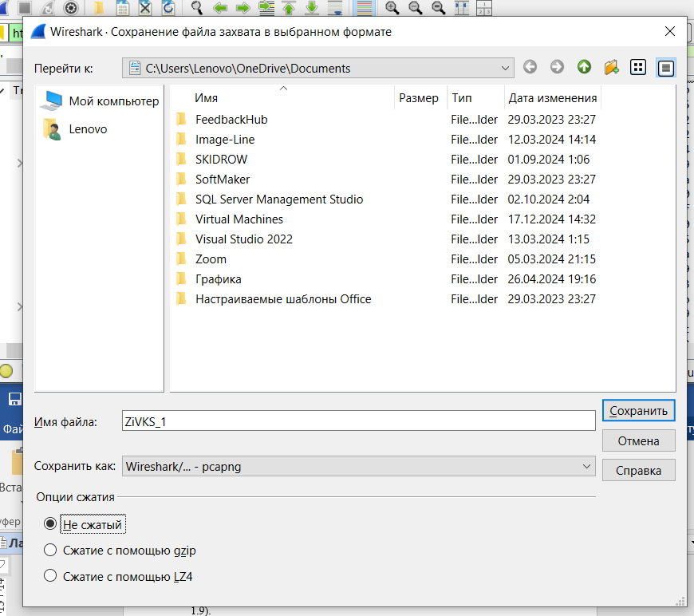Zoom in on the packet text
This screenshot has width=694, height=616.
tap(392, 7)
